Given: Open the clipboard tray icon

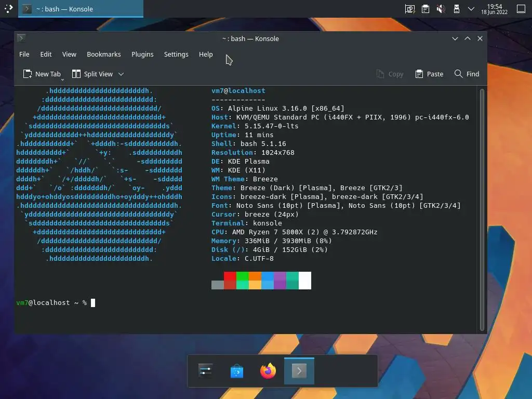Looking at the screenshot, I should [x=425, y=9].
